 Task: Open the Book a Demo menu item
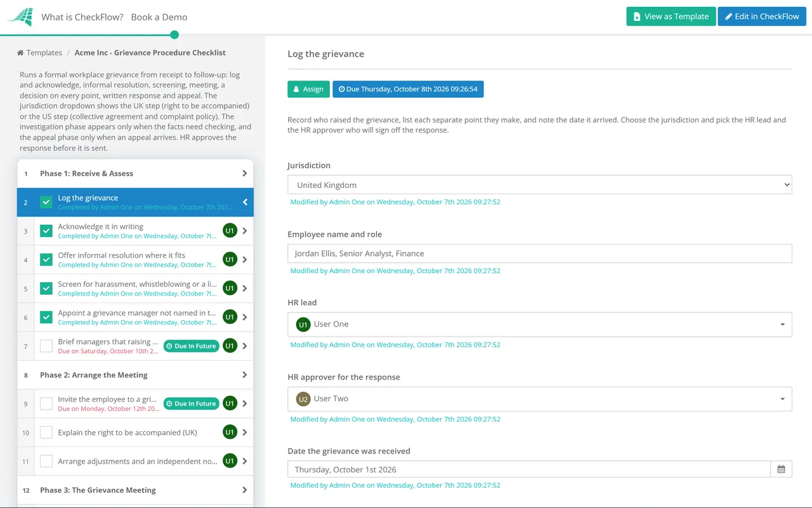point(159,17)
